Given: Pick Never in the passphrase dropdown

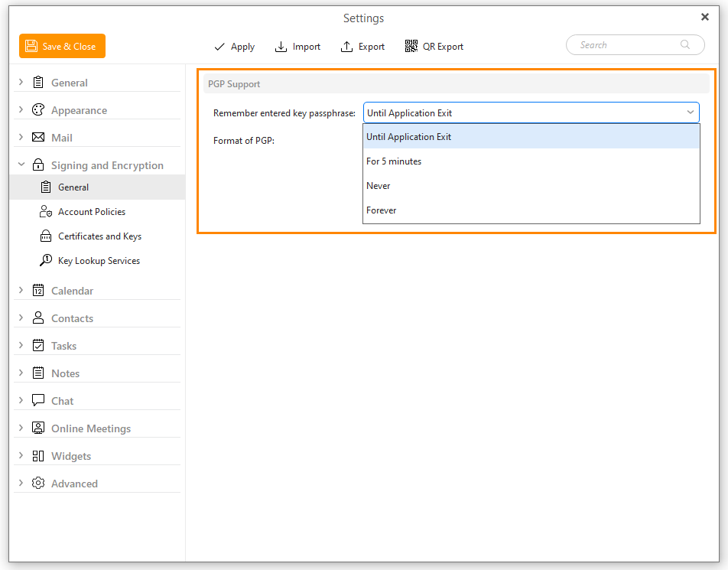Looking at the screenshot, I should pyautogui.click(x=531, y=186).
